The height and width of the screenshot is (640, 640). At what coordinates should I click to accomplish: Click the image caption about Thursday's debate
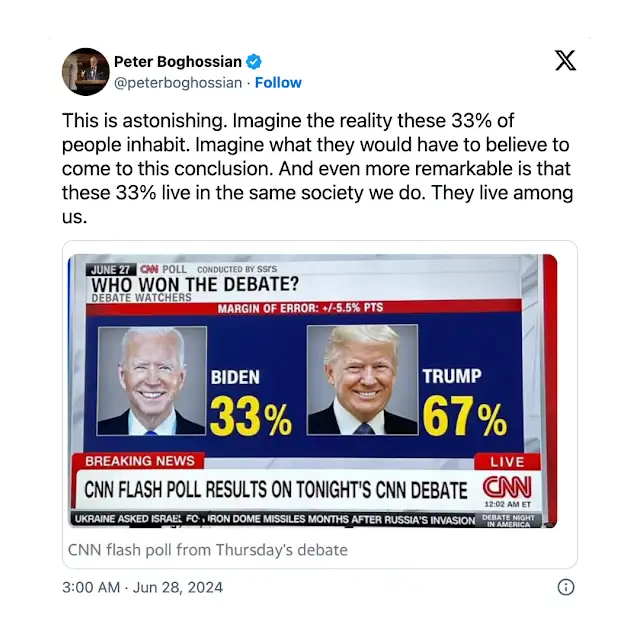pyautogui.click(x=207, y=550)
